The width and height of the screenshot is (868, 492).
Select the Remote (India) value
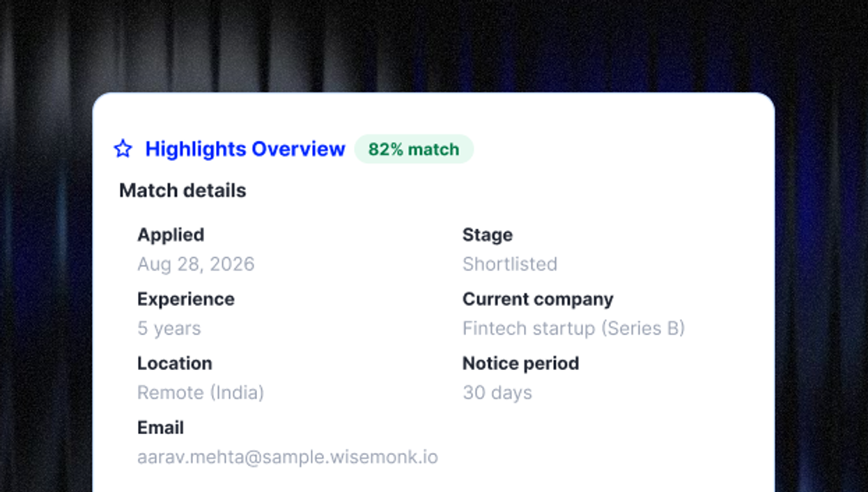coord(201,392)
